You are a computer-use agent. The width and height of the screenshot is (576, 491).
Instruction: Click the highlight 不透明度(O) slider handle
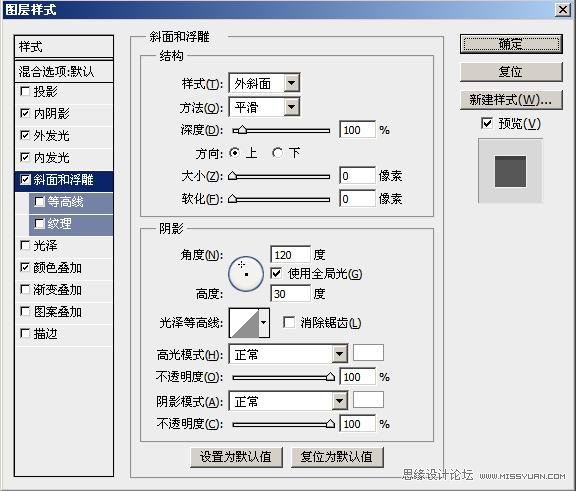(330, 376)
